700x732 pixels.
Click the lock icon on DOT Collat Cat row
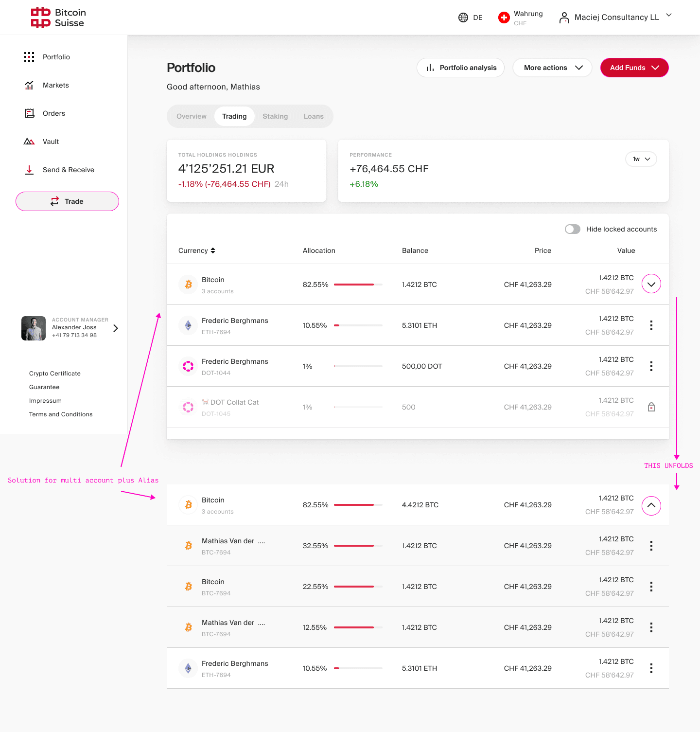(x=651, y=407)
